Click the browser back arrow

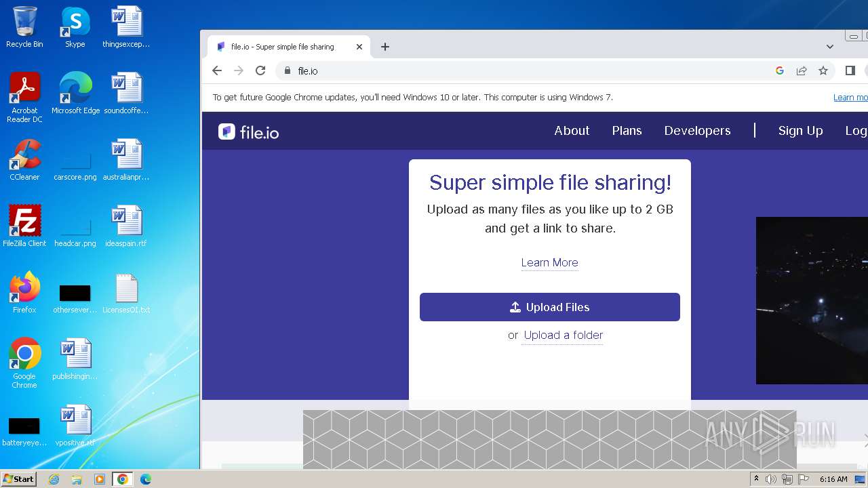[217, 70]
